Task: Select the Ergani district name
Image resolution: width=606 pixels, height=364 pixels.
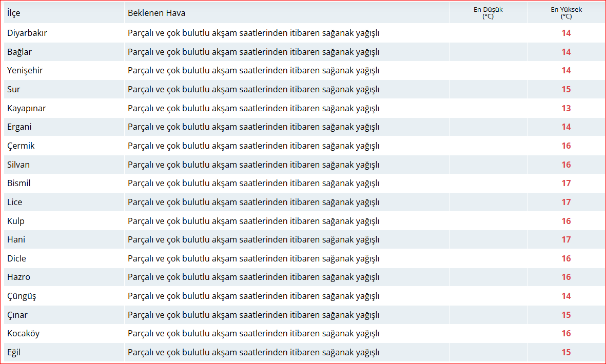Action: [x=19, y=127]
